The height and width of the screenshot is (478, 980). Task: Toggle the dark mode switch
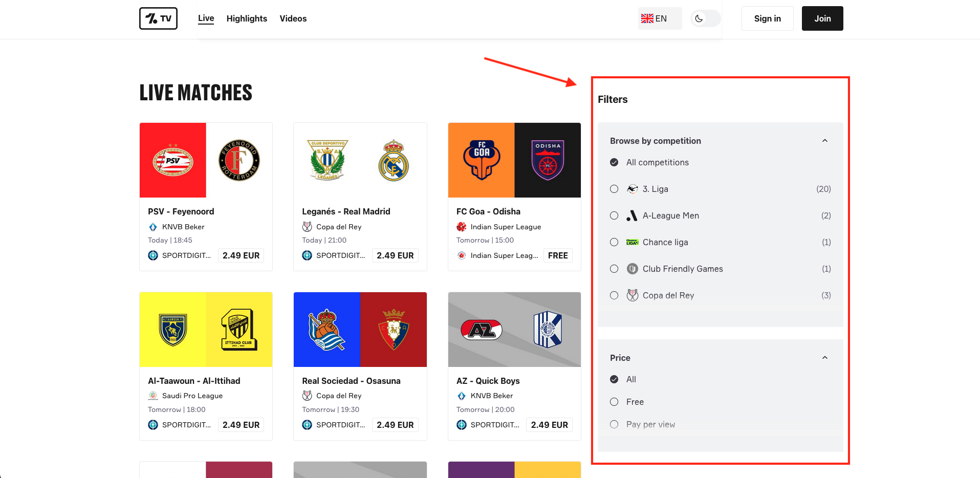pos(705,18)
